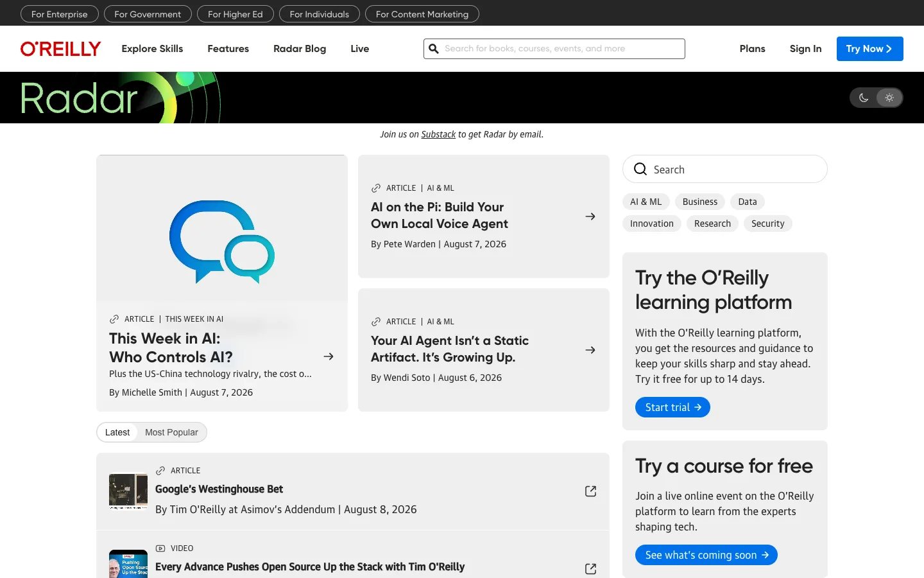Image resolution: width=924 pixels, height=578 pixels.
Task: Click the chat bubbles featured image
Action: [x=222, y=241]
